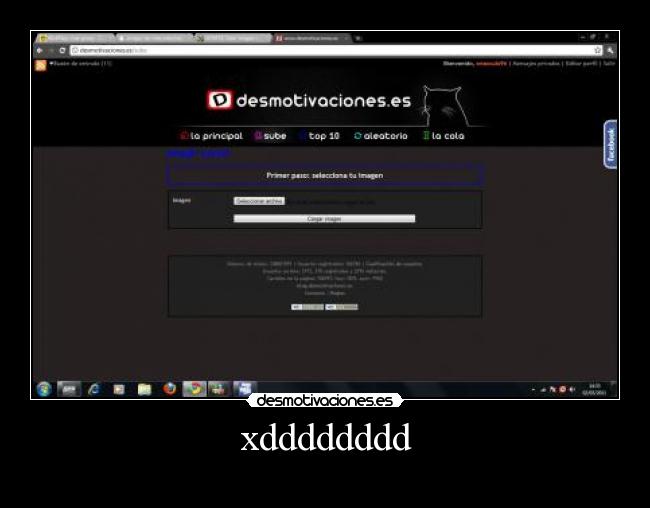
Task: Open the 'Buzón de entrada' inbox link
Action: point(81,63)
